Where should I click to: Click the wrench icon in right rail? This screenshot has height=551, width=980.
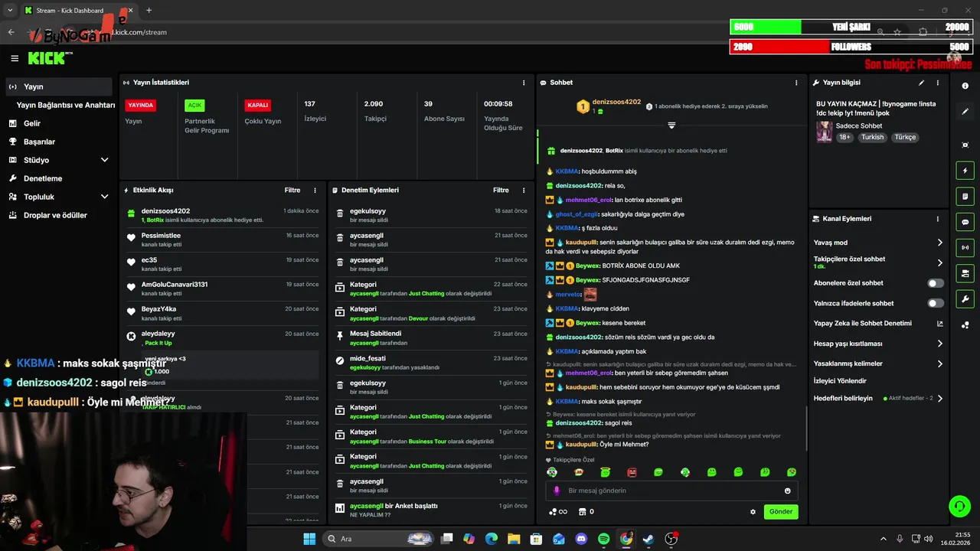click(965, 299)
